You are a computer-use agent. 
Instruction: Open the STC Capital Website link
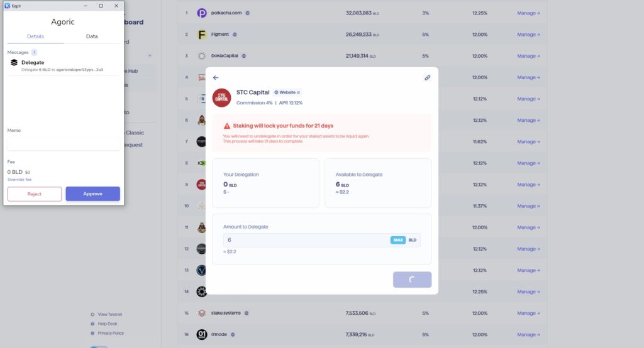(287, 92)
